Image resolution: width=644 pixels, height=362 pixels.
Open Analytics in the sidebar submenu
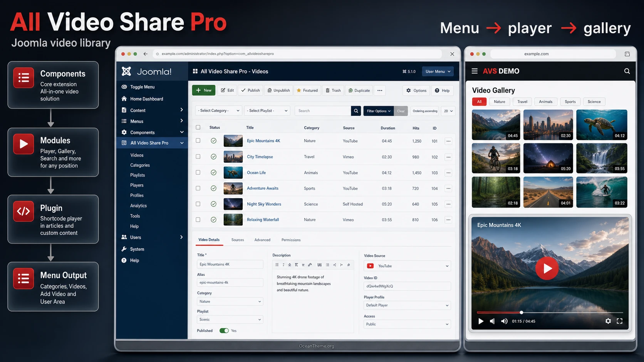click(138, 206)
